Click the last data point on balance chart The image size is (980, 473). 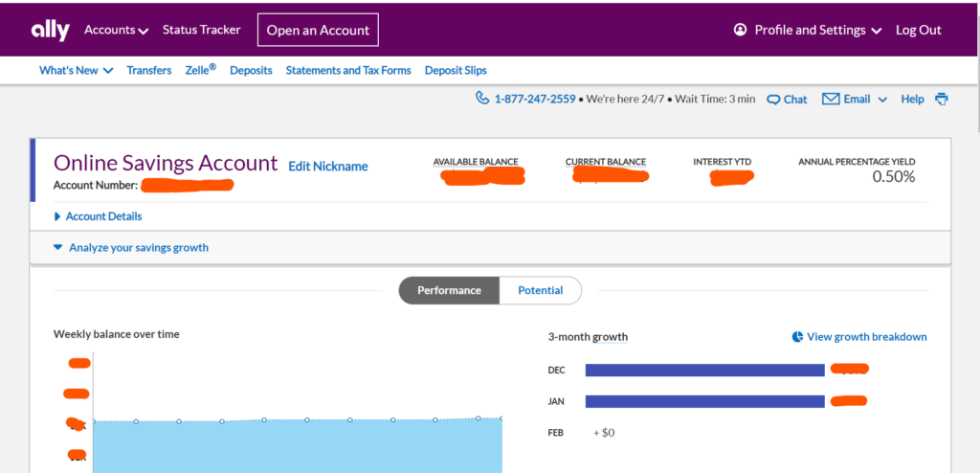[501, 417]
